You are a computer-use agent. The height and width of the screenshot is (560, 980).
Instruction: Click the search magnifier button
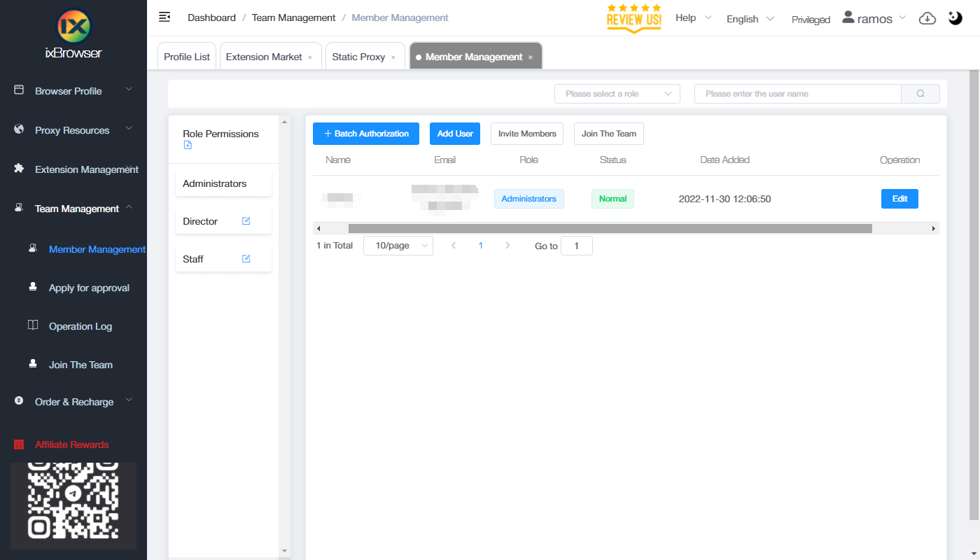point(920,94)
